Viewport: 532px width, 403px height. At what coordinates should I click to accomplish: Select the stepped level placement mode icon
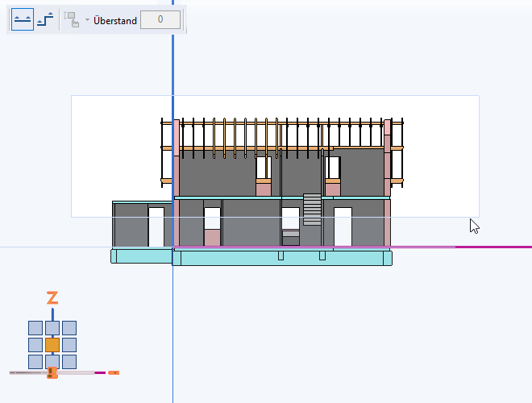tap(45, 20)
